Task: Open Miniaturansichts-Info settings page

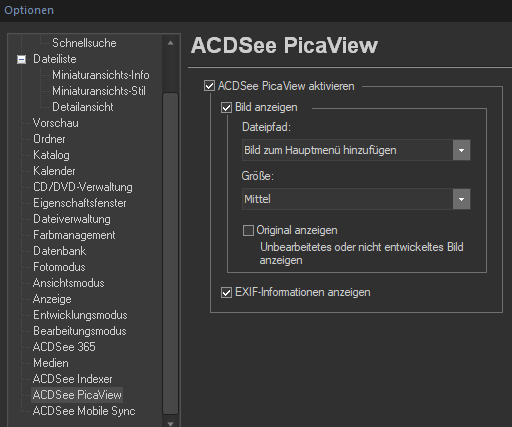Action: click(101, 75)
